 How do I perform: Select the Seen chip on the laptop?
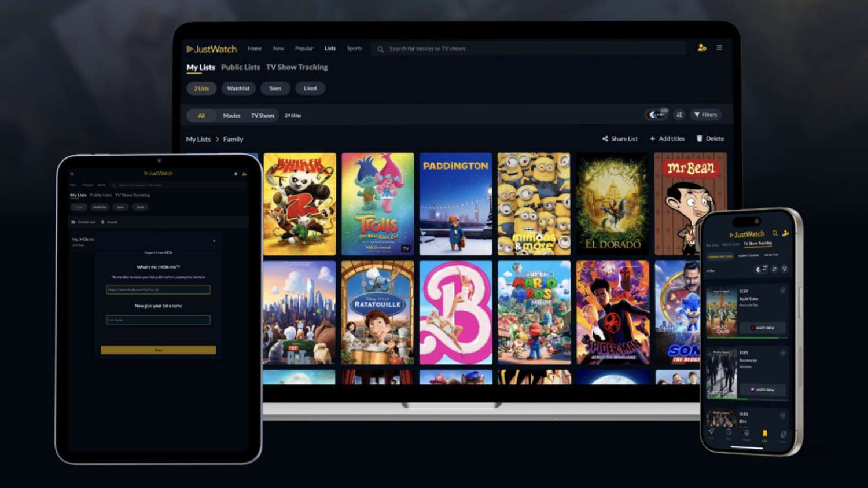point(275,89)
